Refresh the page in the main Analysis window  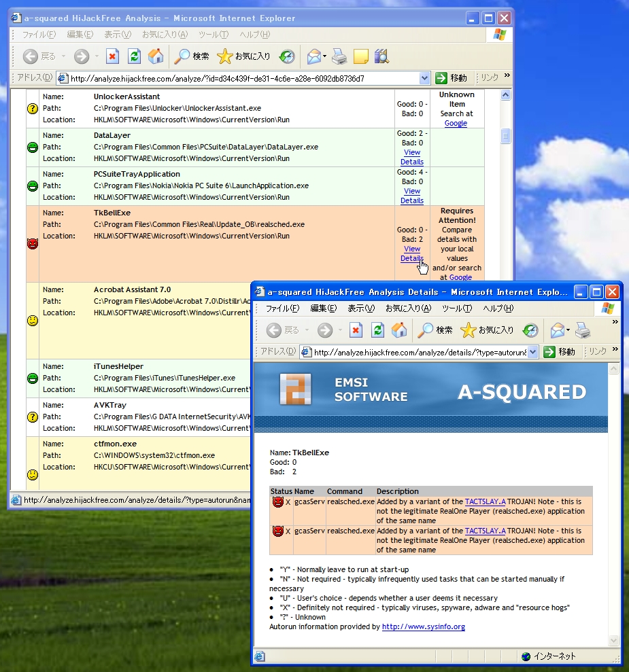pyautogui.click(x=134, y=56)
